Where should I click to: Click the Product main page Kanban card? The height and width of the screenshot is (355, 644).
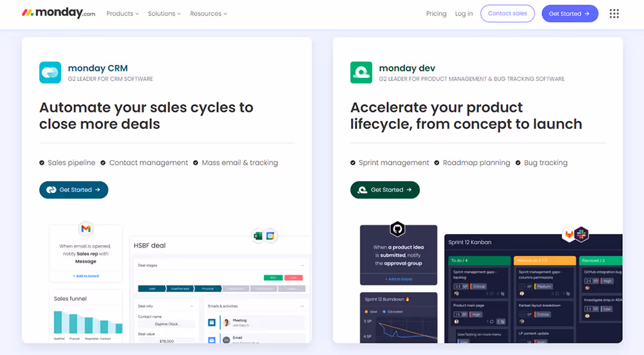click(479, 314)
